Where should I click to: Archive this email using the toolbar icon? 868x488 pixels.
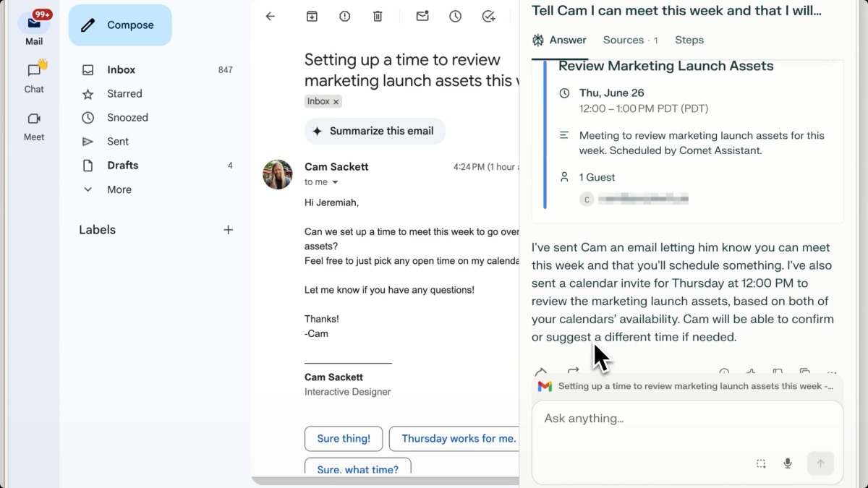[x=312, y=16]
